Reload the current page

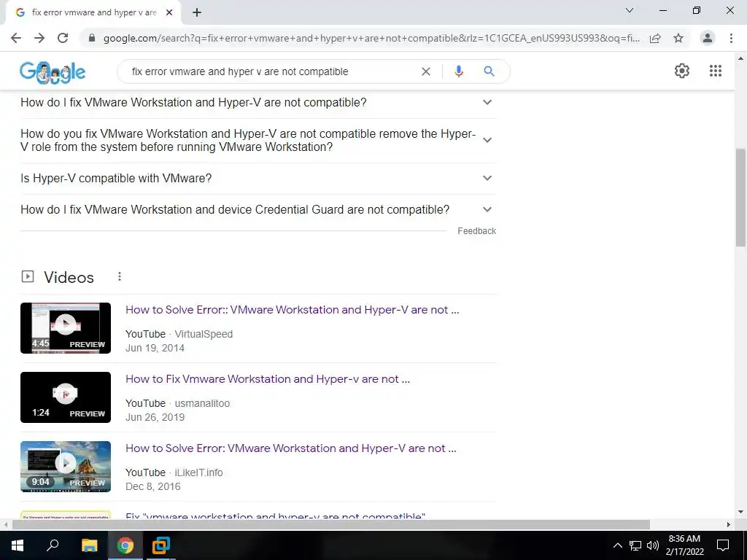tap(63, 38)
